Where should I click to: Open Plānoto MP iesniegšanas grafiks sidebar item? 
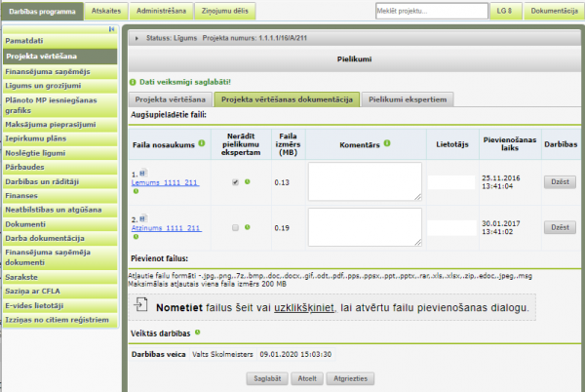tap(60, 105)
